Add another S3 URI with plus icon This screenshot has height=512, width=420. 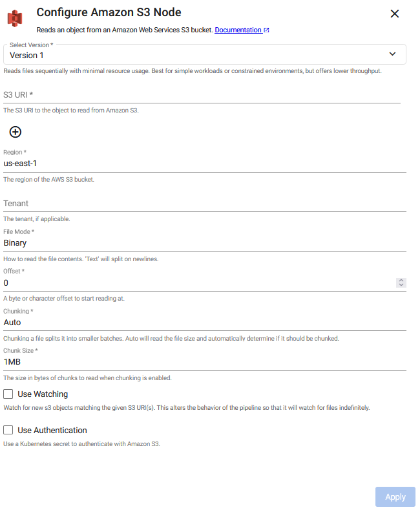16,132
